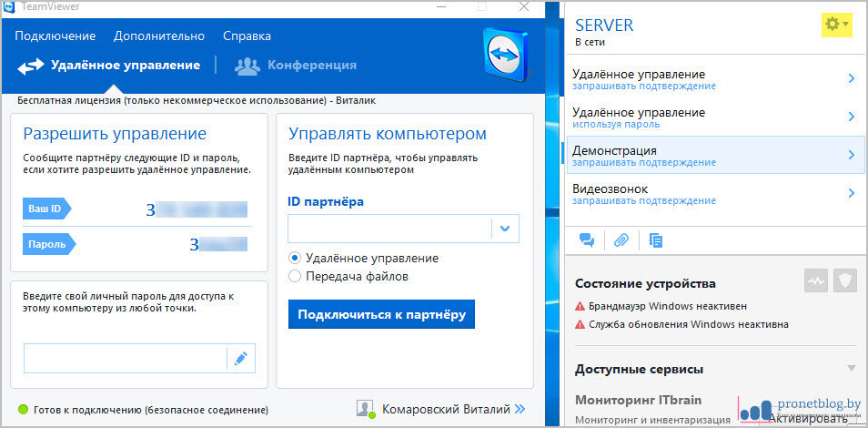The image size is (868, 428).
Task: Click the Состояние устройства heading
Action: point(645,284)
